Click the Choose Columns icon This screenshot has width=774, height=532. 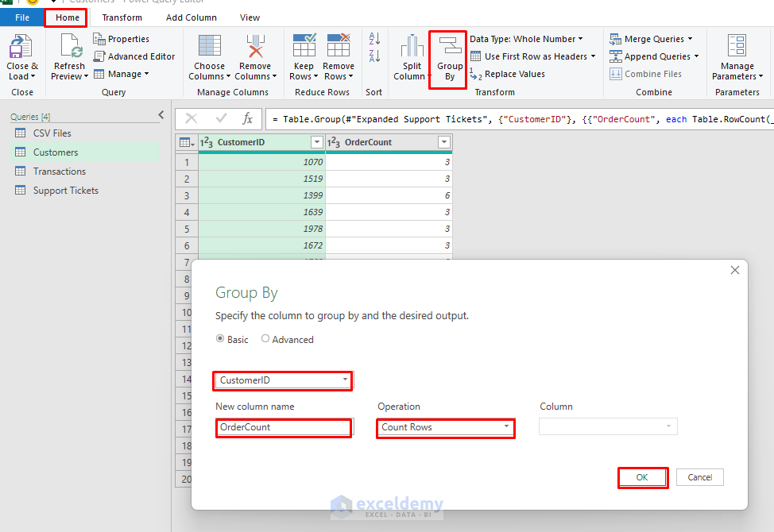209,46
